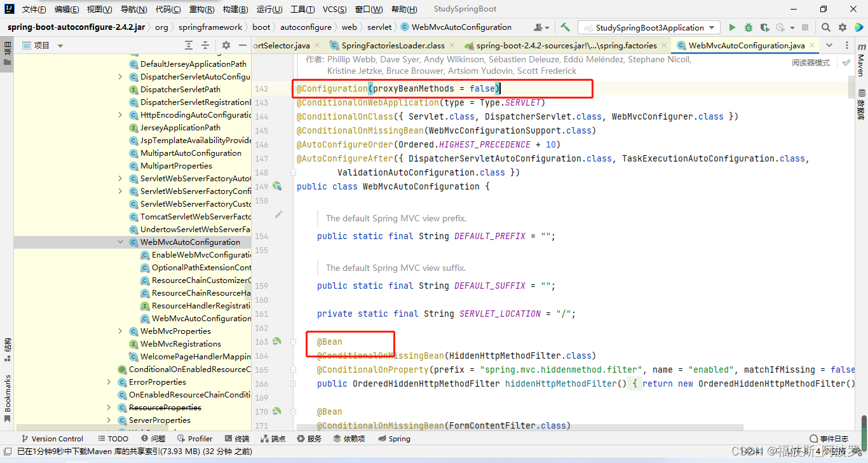The width and height of the screenshot is (868, 463).
Task: Open the 依赖项 dependencies tool window
Action: [349, 438]
